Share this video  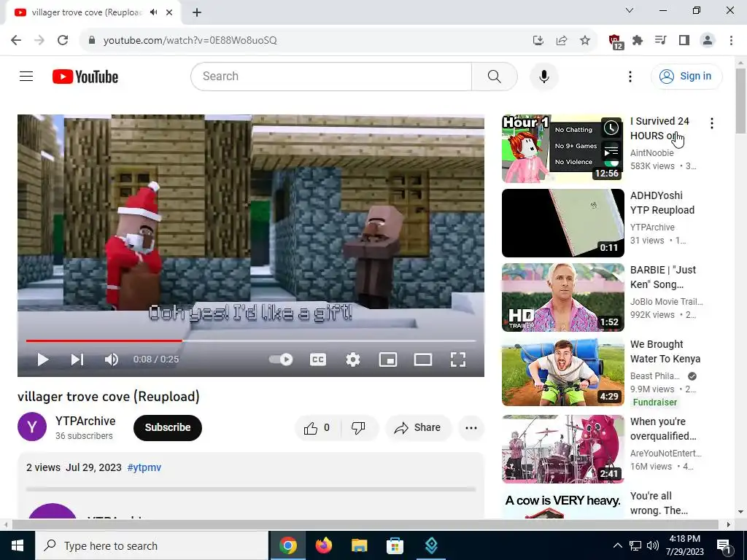pos(418,427)
